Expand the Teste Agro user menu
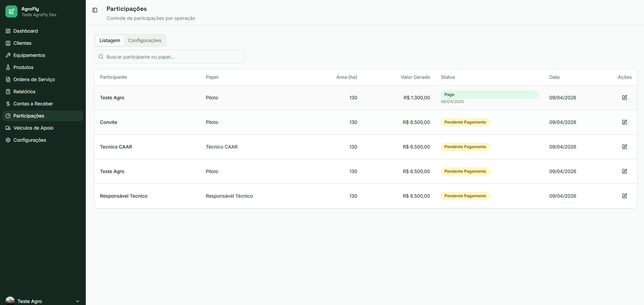The image size is (644, 305). (x=43, y=301)
